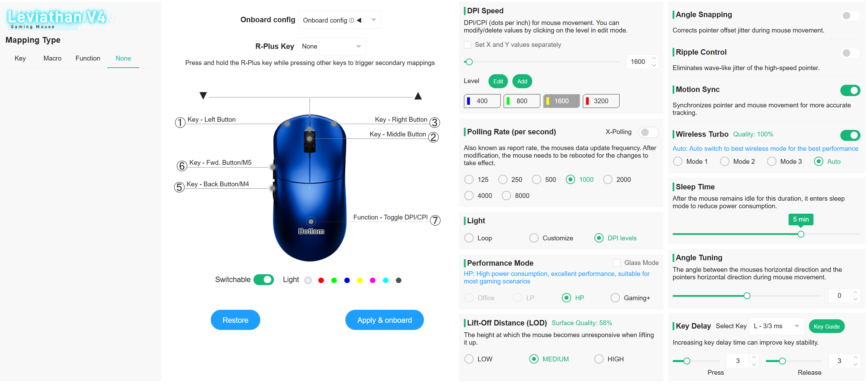This screenshot has height=386, width=868.
Task: Click the Key Guide button
Action: point(827,327)
